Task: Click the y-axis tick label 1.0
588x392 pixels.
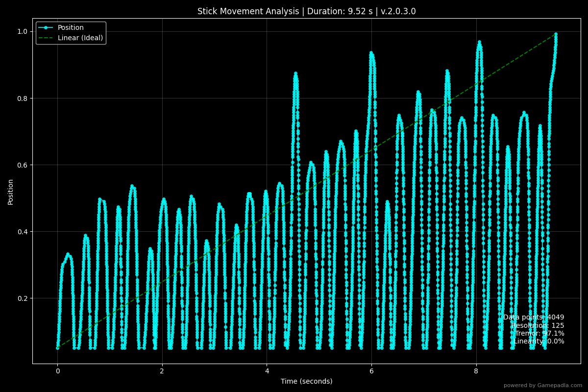Action: click(x=24, y=31)
